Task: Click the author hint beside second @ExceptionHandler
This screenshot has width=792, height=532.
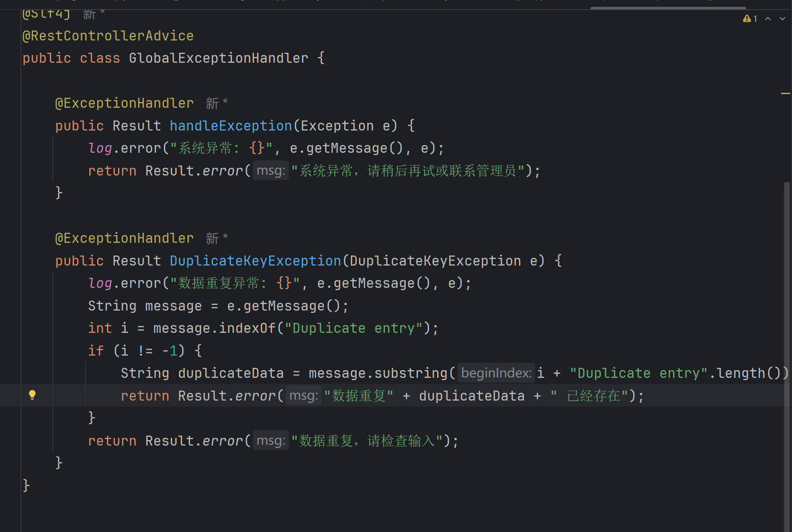Action: point(216,238)
